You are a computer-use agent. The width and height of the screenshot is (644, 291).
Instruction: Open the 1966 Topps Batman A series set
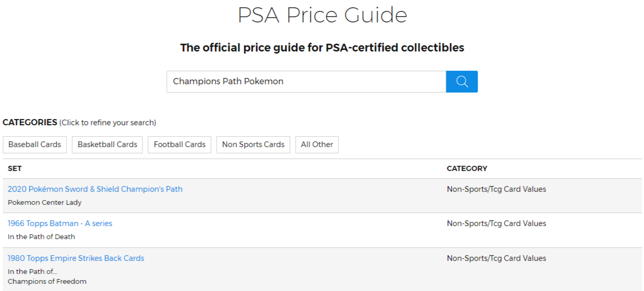[60, 223]
